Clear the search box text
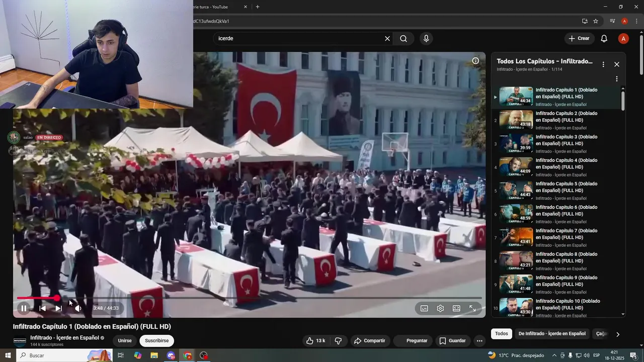The width and height of the screenshot is (644, 362). click(387, 38)
